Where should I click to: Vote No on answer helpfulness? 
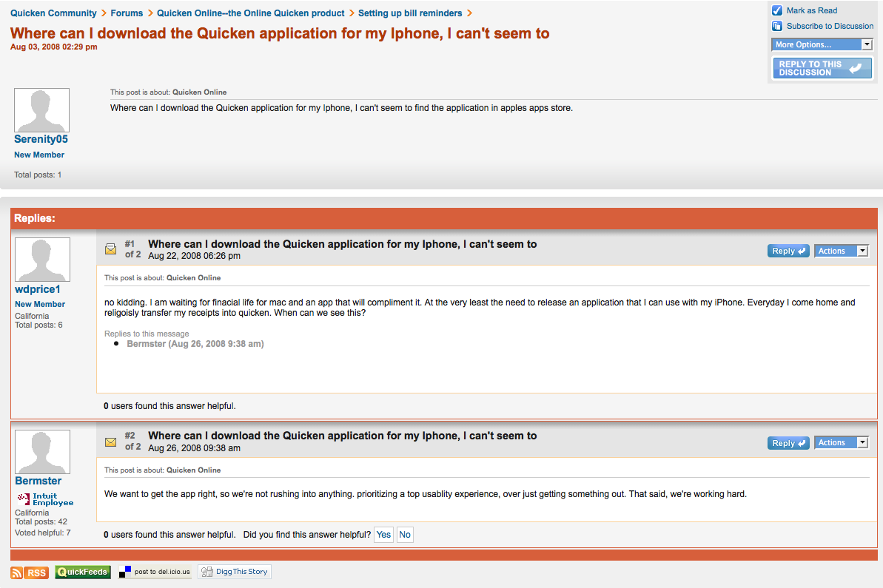pos(405,535)
